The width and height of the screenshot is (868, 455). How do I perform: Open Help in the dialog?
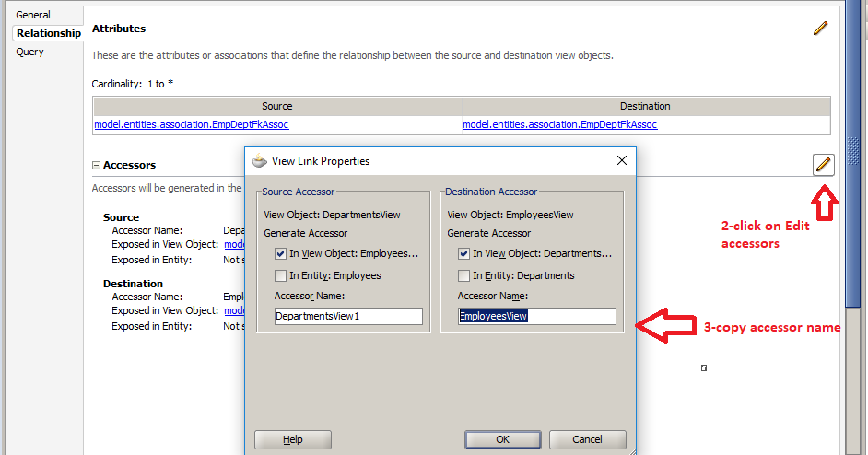(x=293, y=439)
